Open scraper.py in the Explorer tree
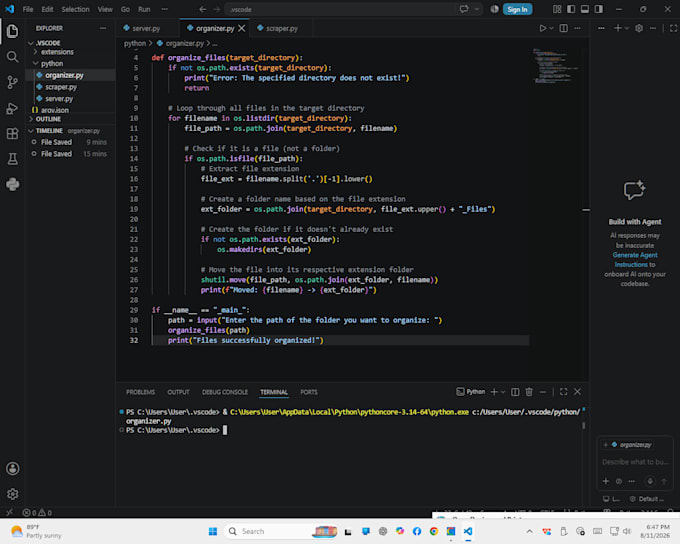The width and height of the screenshot is (680, 544). pos(61,87)
